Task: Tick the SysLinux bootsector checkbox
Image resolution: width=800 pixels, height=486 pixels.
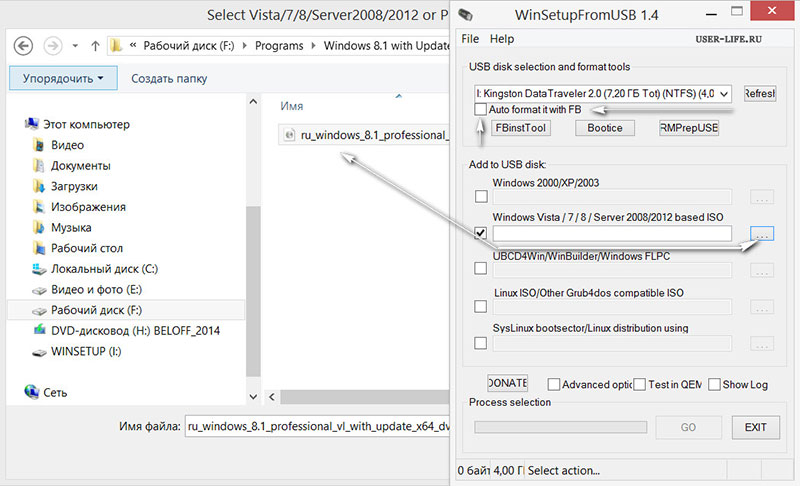Action: pyautogui.click(x=481, y=343)
